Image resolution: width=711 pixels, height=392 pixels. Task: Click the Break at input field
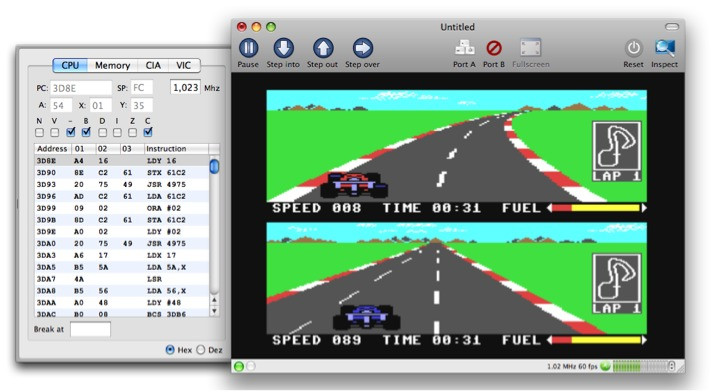pyautogui.click(x=90, y=329)
